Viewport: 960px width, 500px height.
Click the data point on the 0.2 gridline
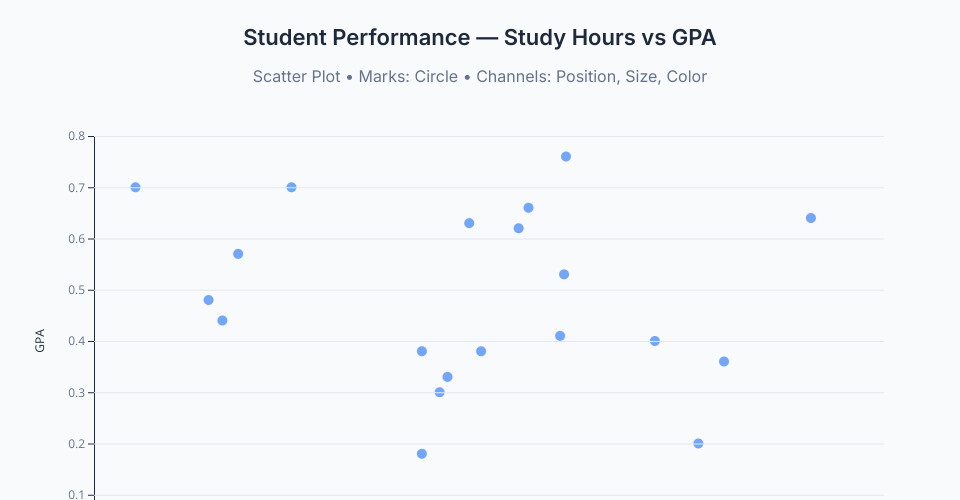(698, 443)
